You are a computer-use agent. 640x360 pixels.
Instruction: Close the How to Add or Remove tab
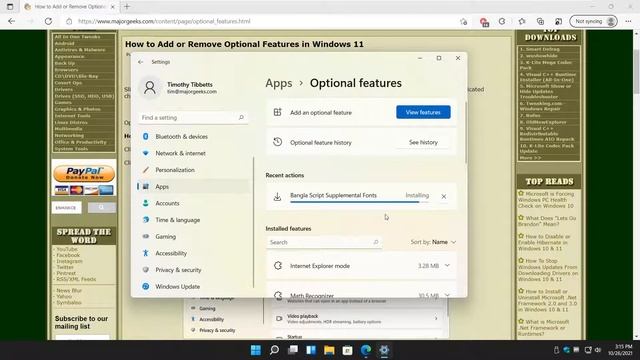click(113, 7)
